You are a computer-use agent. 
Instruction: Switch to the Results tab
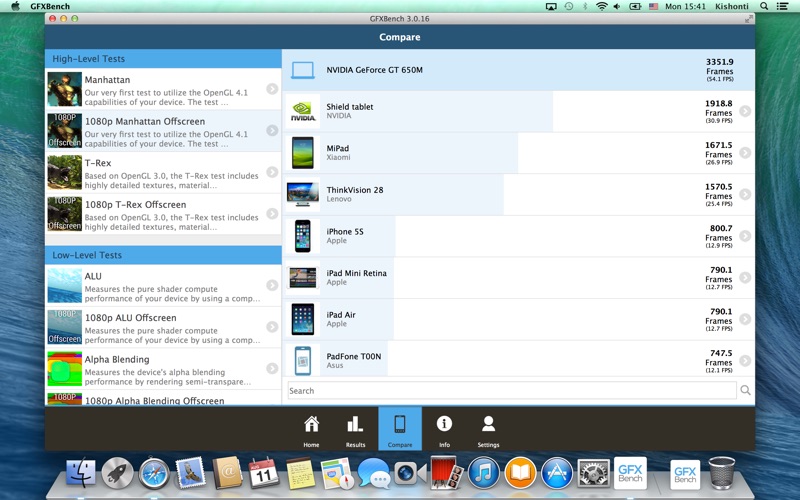[x=355, y=429]
